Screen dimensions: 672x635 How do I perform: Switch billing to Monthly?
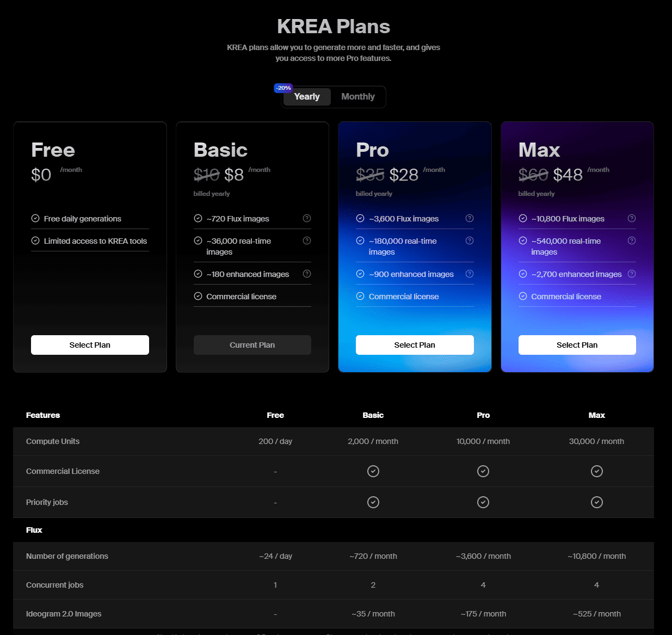point(357,97)
